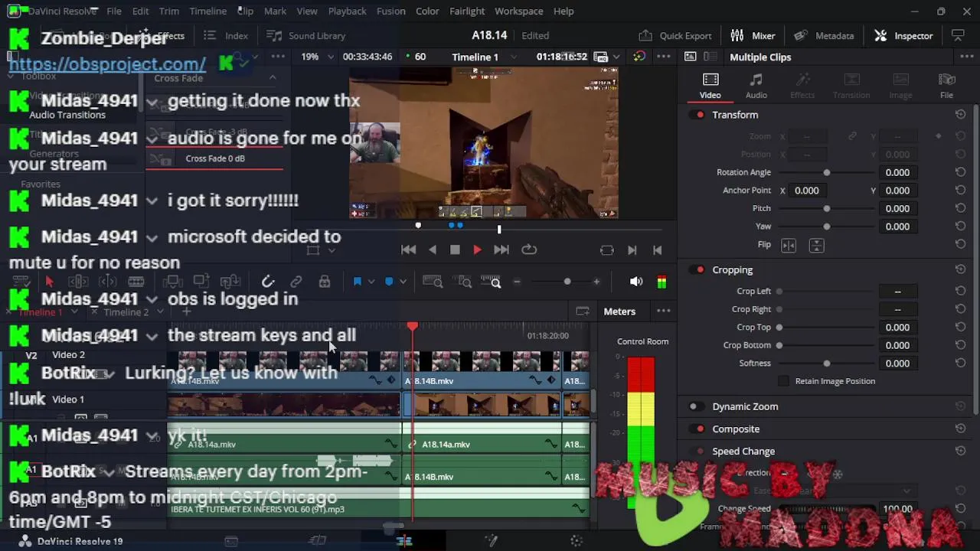
Task: Play in reverse with the back arrow
Action: click(433, 249)
